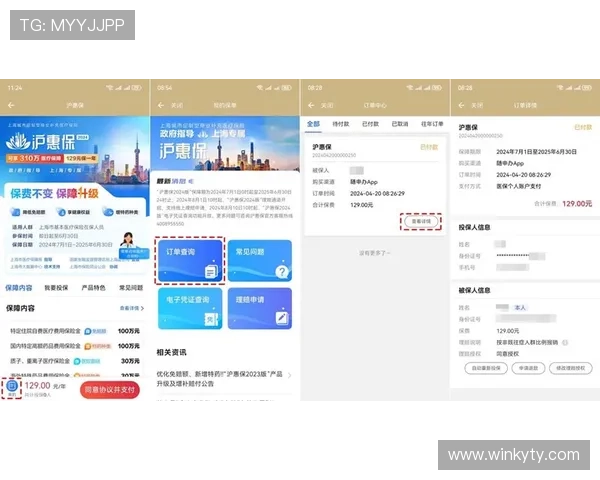Tap the 沪惠保 skyline banner on the 我的保单 screen

[225, 144]
